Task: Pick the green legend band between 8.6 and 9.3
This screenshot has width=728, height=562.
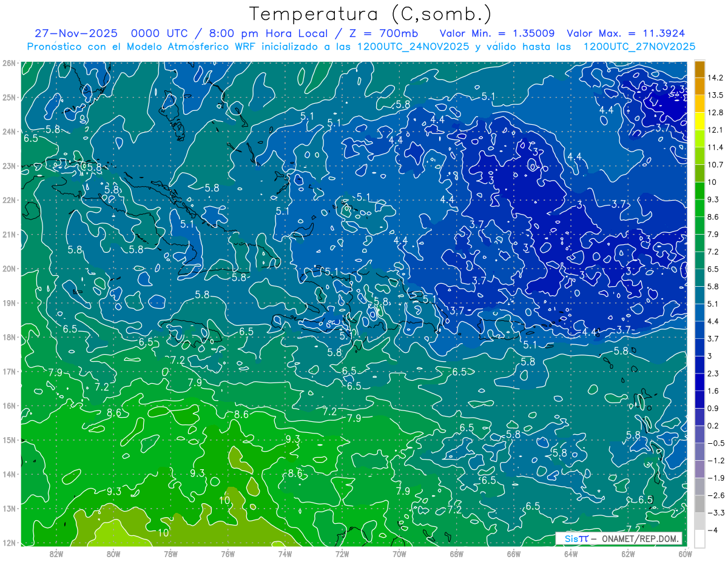Action: (699, 208)
